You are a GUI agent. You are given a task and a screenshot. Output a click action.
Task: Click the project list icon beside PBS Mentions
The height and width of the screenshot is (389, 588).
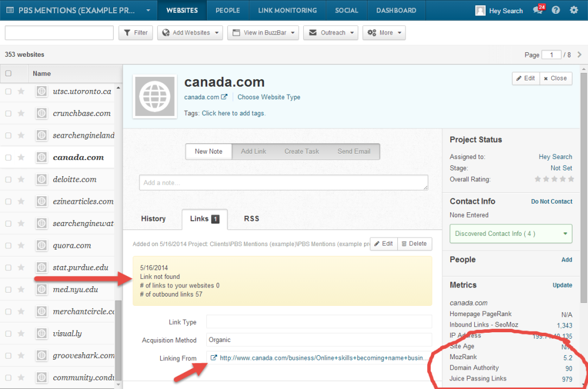click(x=10, y=10)
